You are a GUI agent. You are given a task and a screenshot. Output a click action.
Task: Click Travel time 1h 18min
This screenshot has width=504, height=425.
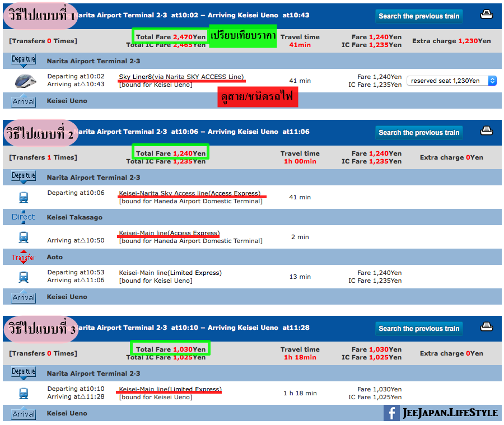click(x=300, y=353)
